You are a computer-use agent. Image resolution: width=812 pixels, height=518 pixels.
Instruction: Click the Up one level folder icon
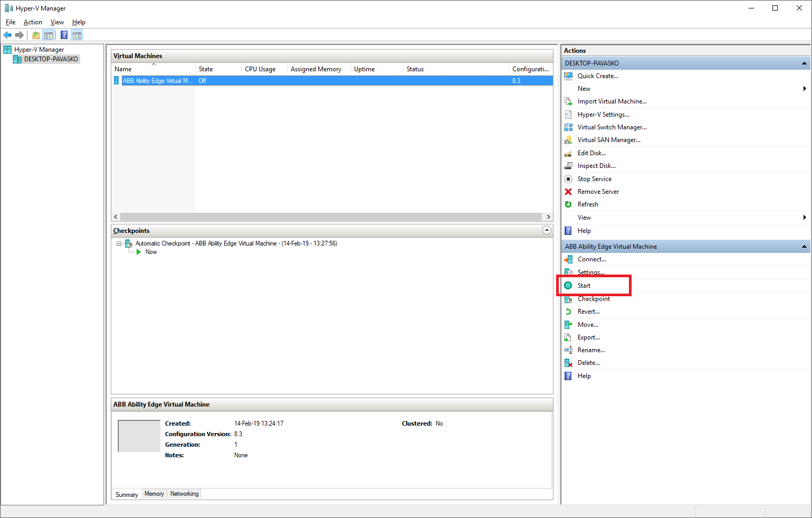coord(36,35)
